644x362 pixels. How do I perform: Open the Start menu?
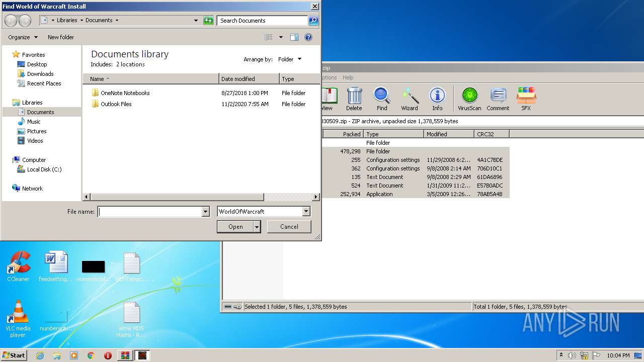coord(14,355)
